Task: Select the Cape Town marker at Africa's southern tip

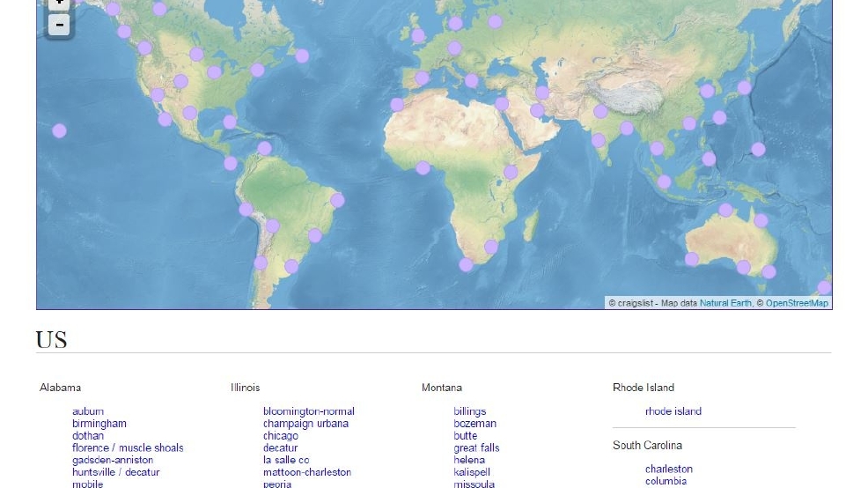Action: 466,265
